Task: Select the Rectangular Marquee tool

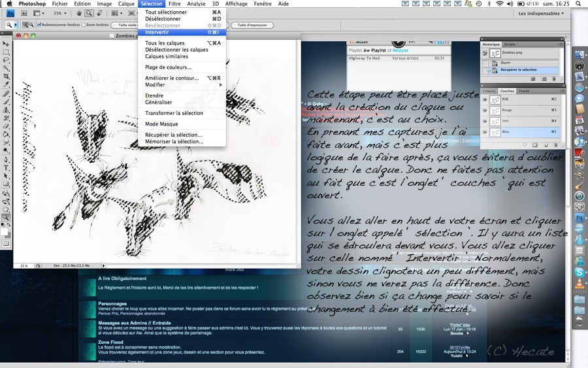Action: pyautogui.click(x=6, y=52)
